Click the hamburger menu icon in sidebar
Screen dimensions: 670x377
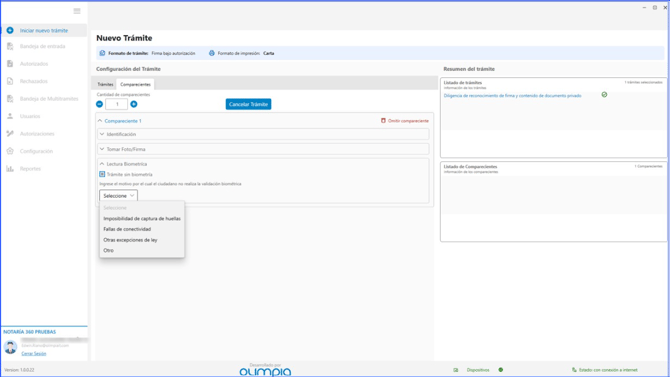(77, 11)
